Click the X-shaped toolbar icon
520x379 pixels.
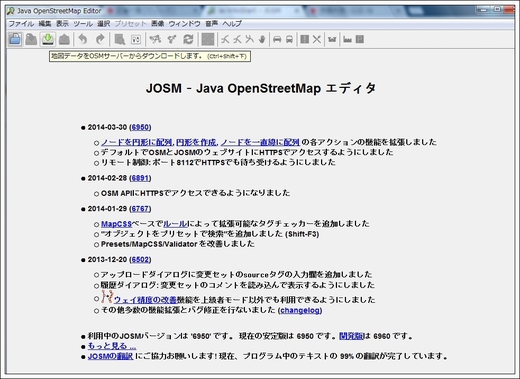pyautogui.click(x=317, y=40)
